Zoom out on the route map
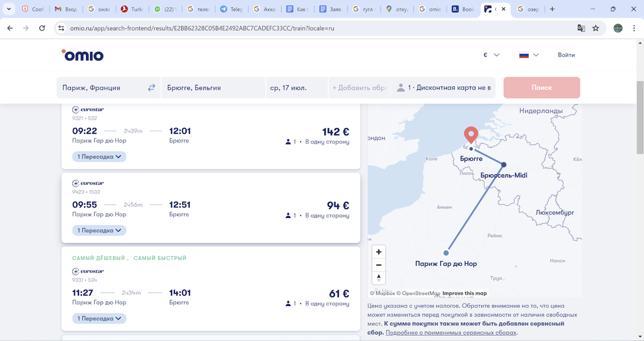644x341 pixels. click(379, 265)
